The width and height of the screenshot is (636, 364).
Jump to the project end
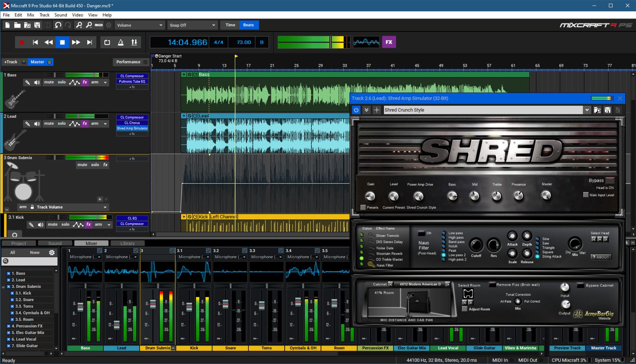click(89, 42)
